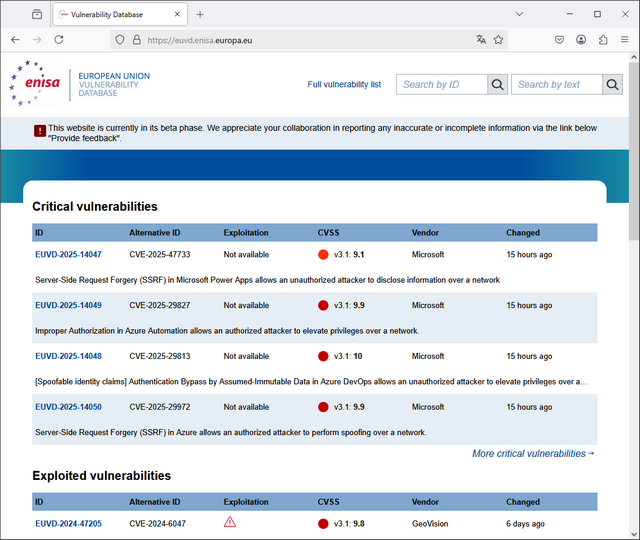
Task: Click the red CVSS 9.8 severity dot
Action: click(323, 524)
